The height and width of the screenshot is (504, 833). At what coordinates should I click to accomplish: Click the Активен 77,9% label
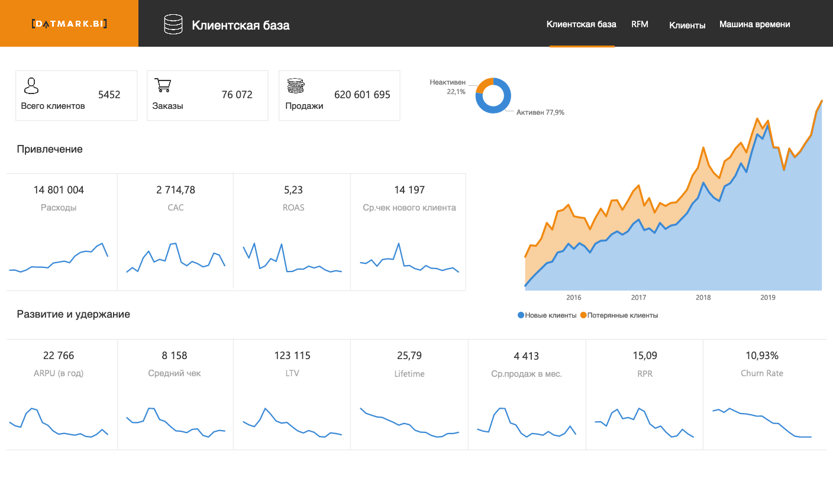pyautogui.click(x=540, y=112)
